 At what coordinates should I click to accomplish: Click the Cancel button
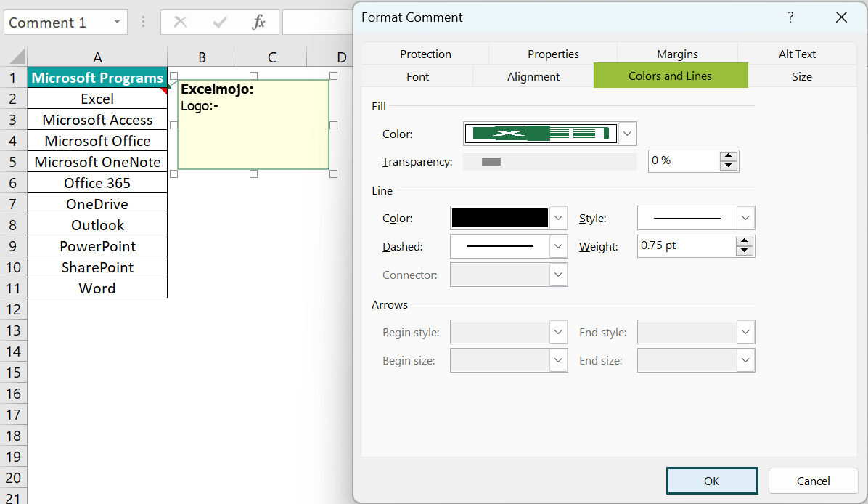813,481
